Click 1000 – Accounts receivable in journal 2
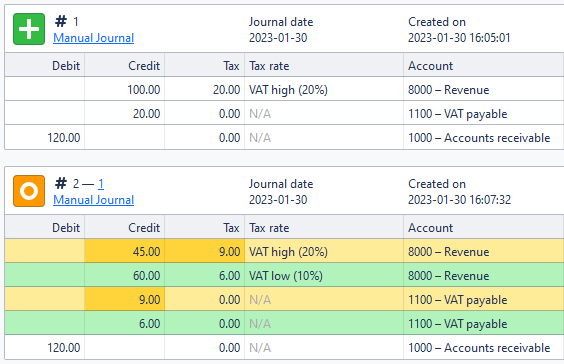The image size is (564, 364). click(479, 347)
